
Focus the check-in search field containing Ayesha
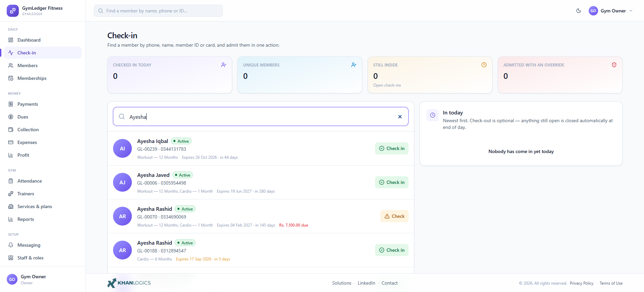point(261,116)
